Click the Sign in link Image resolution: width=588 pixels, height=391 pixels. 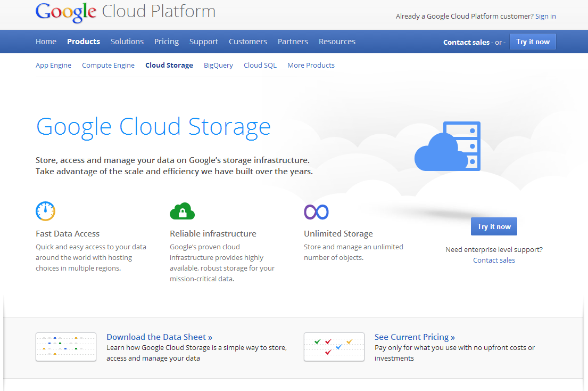click(545, 16)
